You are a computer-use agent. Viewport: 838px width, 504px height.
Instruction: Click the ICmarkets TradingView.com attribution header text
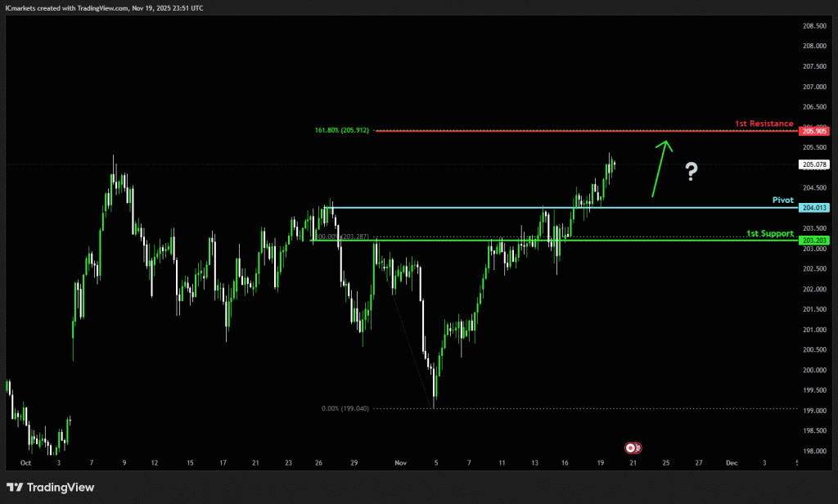point(103,7)
